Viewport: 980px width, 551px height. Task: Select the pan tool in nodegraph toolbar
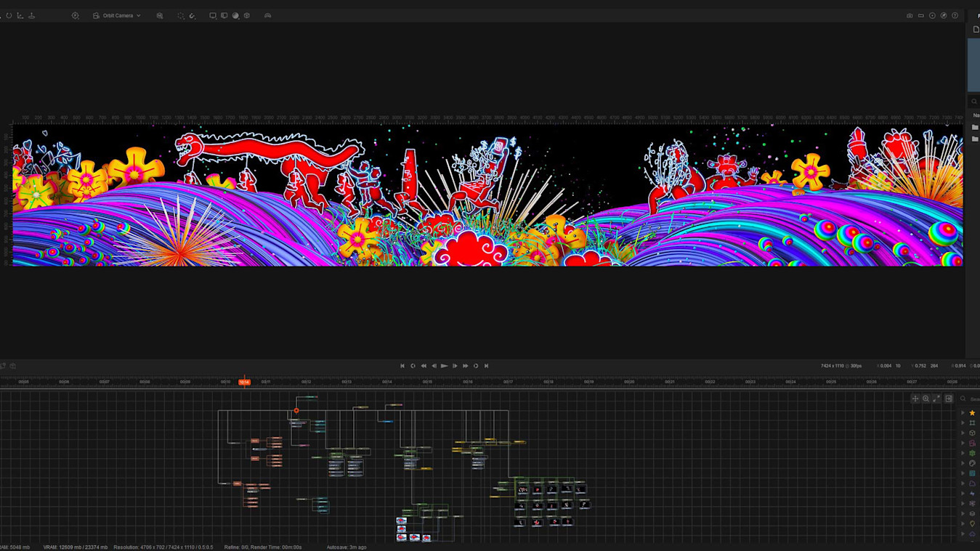tap(915, 399)
